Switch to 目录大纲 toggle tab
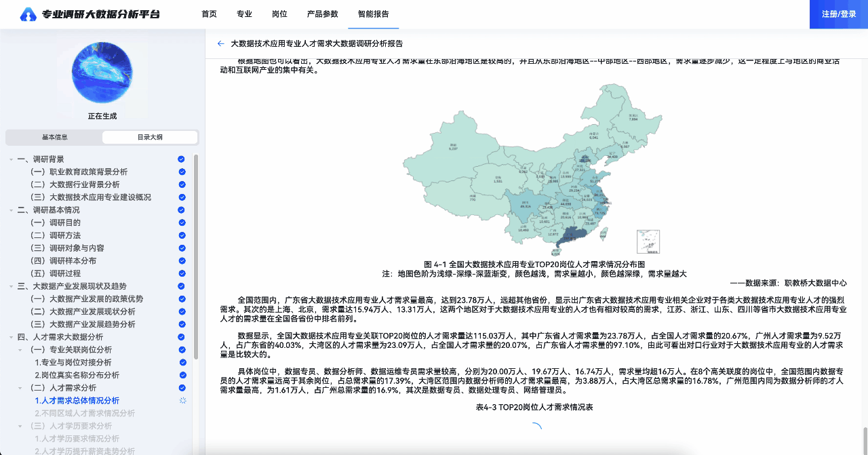 [150, 137]
